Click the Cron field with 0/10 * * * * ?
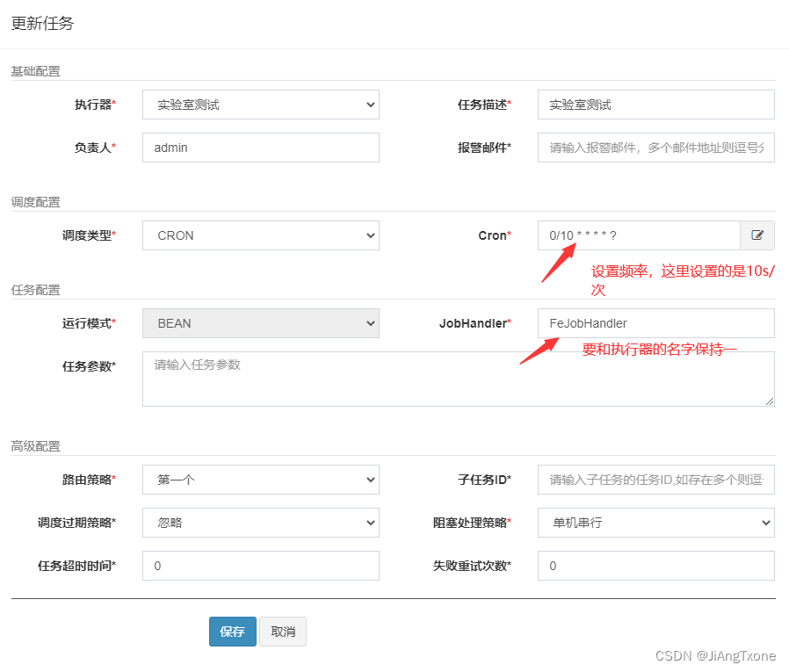789x672 pixels. [x=639, y=235]
